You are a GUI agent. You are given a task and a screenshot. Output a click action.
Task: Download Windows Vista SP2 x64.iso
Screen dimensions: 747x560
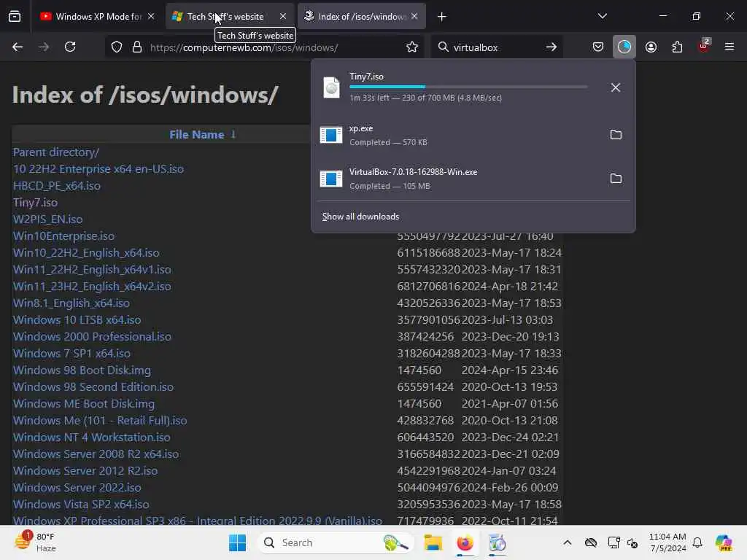coord(80,505)
